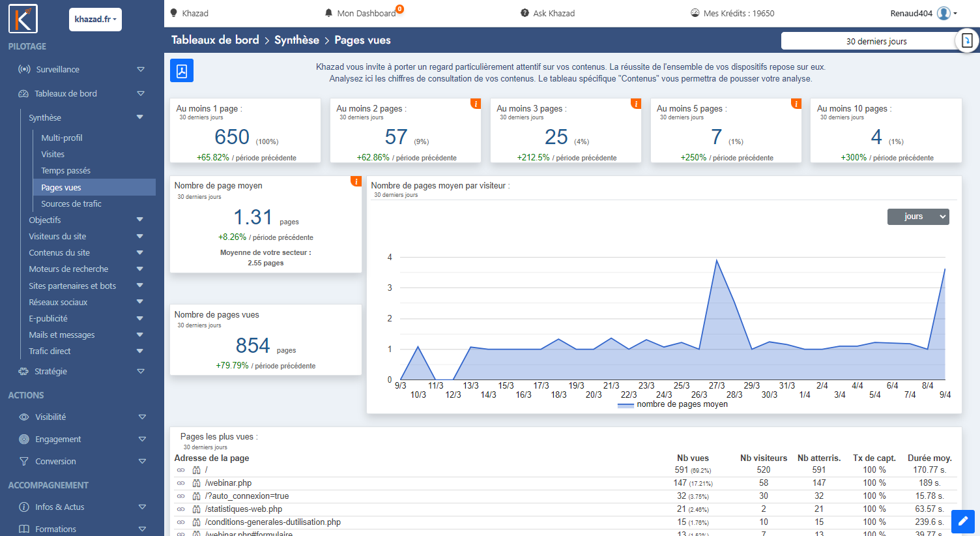Screen dimensions: 980x536
Task: Open Multi-profil in the sidebar
Action: pyautogui.click(x=62, y=138)
